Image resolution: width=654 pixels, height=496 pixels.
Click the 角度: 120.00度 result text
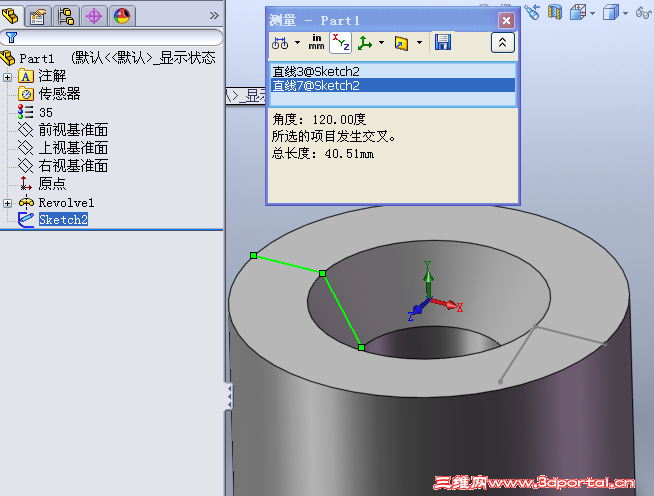[319, 120]
